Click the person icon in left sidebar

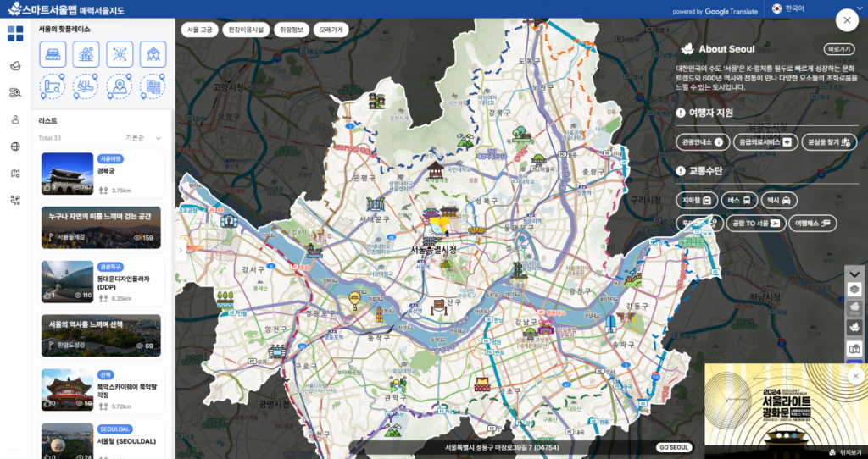[x=15, y=119]
